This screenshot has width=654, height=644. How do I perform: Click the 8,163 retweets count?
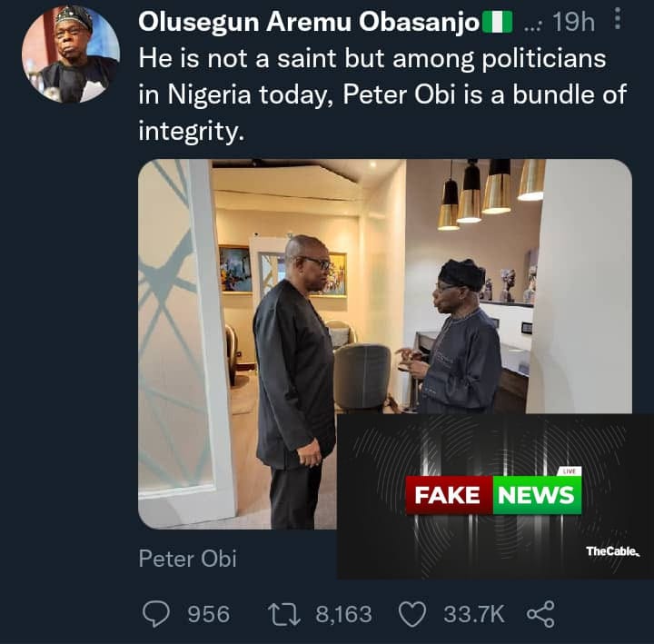343,614
